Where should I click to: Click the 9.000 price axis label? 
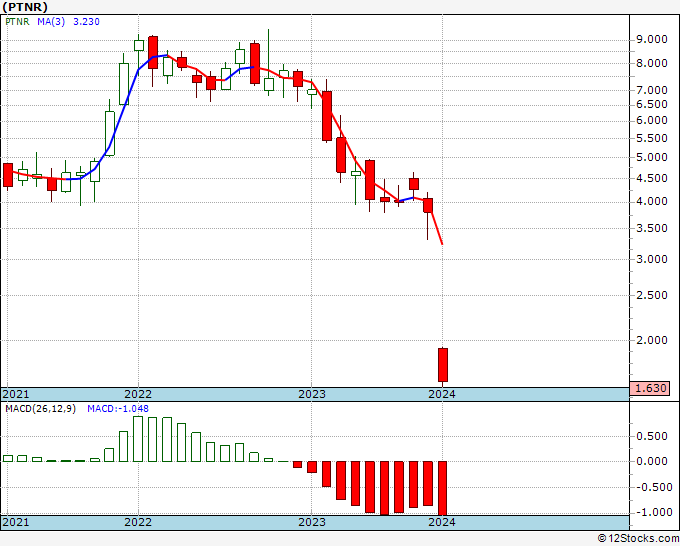coord(651,39)
